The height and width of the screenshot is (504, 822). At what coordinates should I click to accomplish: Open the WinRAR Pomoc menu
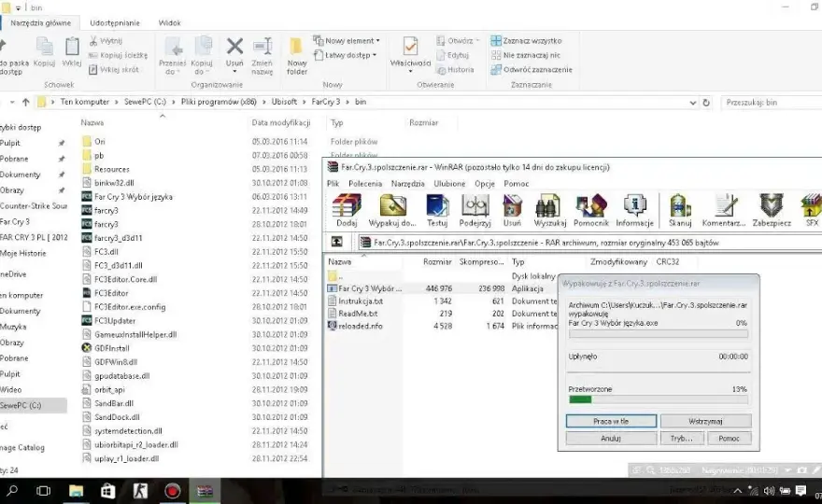[x=516, y=184]
